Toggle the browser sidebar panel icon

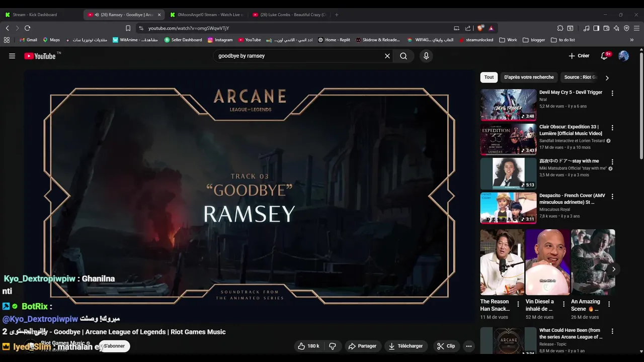click(x=596, y=28)
